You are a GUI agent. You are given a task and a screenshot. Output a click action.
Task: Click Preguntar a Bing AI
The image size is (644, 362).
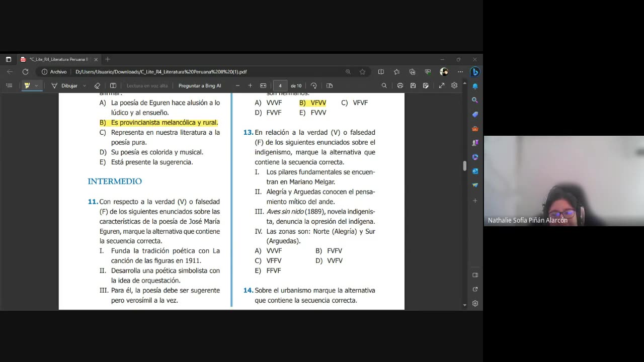pyautogui.click(x=200, y=85)
